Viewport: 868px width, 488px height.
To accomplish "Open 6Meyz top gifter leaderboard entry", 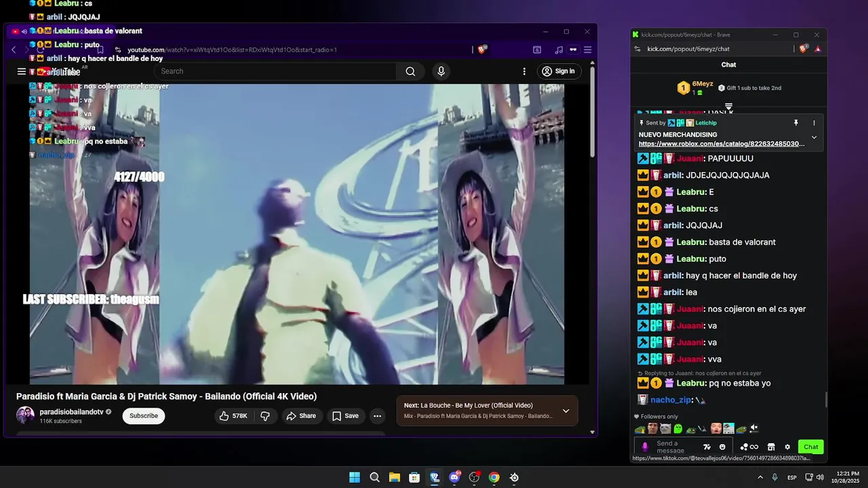I will pyautogui.click(x=696, y=88).
